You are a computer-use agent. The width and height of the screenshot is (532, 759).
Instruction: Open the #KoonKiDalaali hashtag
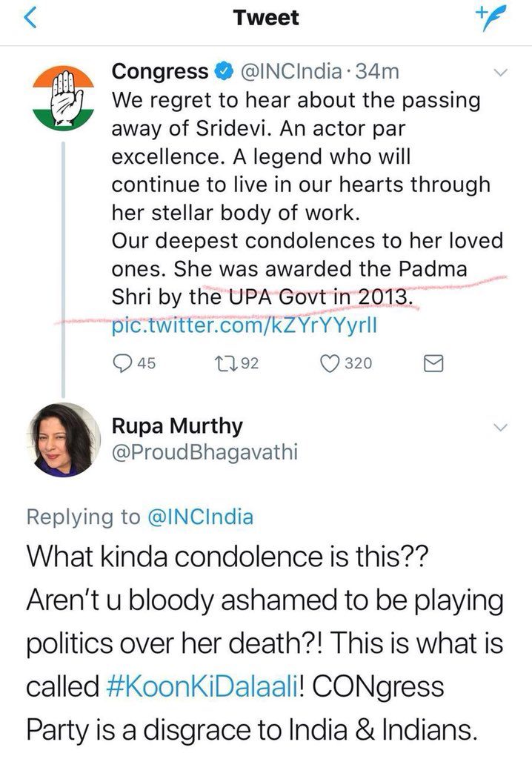coord(202,686)
